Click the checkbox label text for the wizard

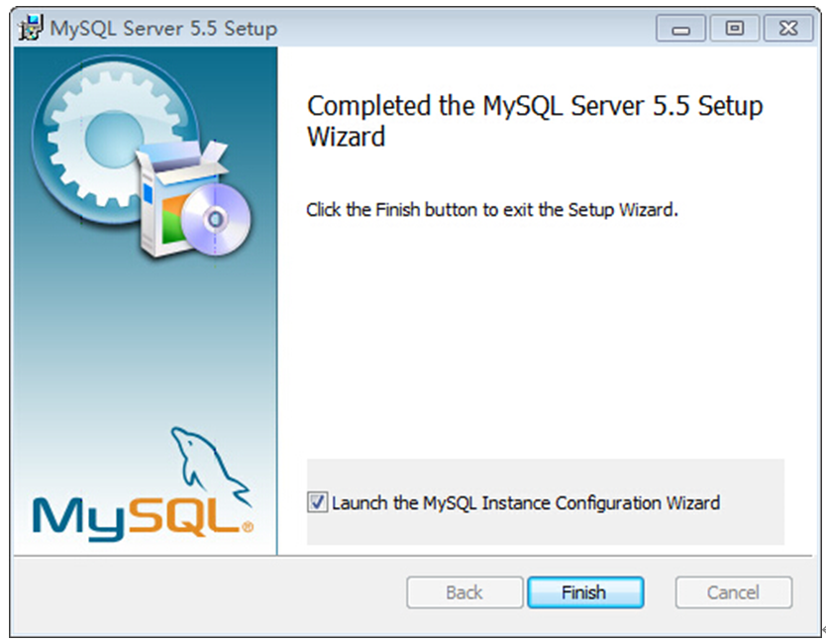tap(525, 503)
